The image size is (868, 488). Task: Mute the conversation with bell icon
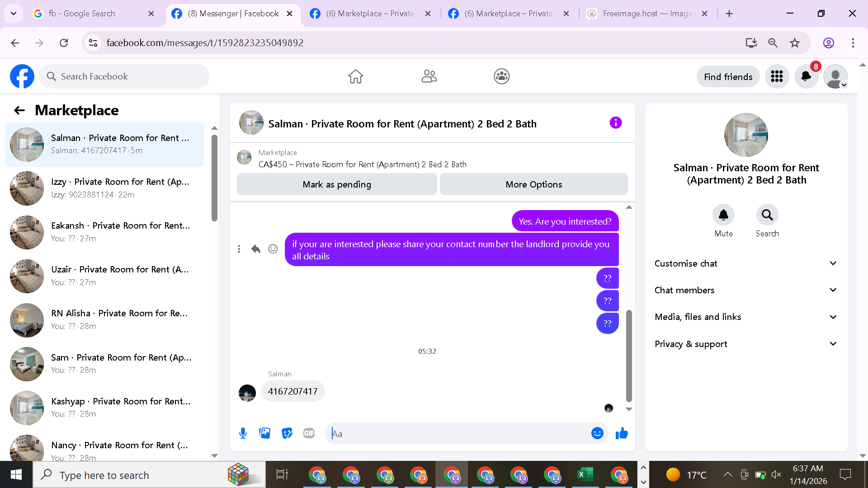pos(723,215)
